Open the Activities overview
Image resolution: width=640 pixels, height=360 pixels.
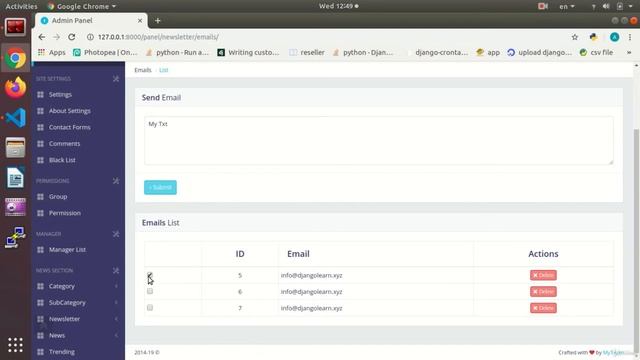(21, 6)
